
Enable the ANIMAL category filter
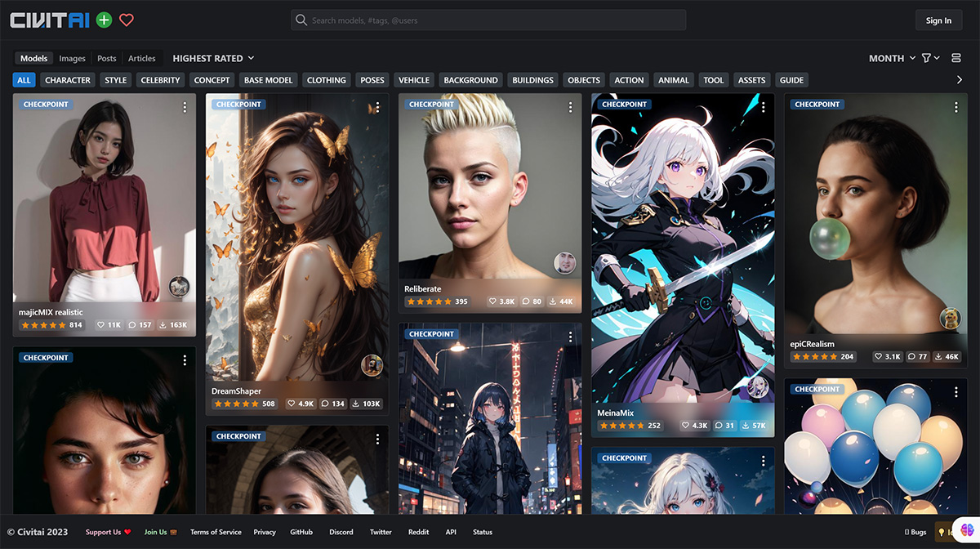point(673,79)
